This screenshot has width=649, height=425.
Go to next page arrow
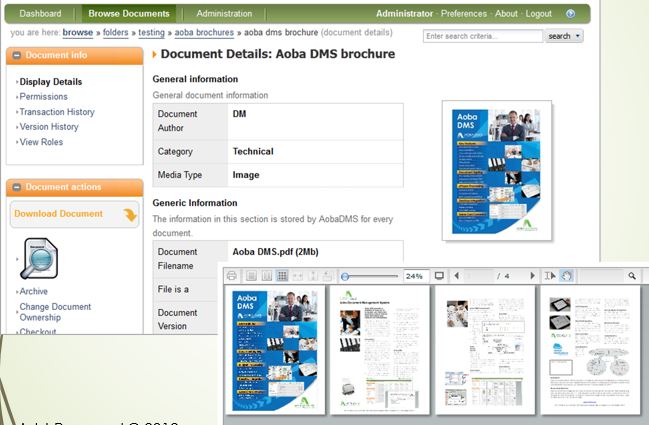(x=532, y=276)
